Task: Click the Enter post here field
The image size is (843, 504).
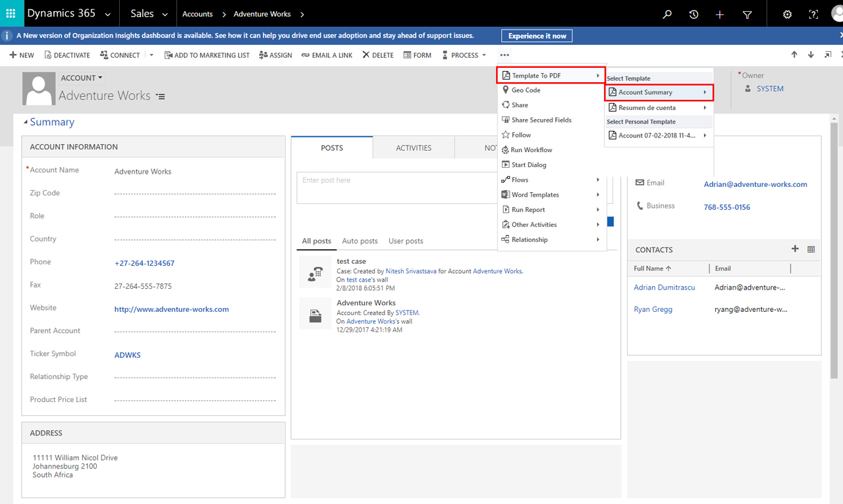Action: [395, 188]
